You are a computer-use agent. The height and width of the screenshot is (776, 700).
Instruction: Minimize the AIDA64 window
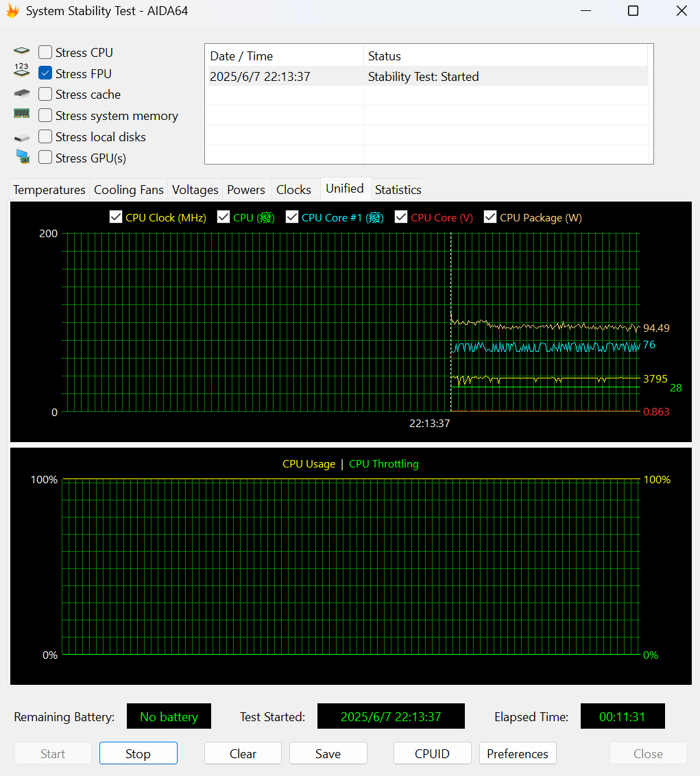[x=586, y=11]
